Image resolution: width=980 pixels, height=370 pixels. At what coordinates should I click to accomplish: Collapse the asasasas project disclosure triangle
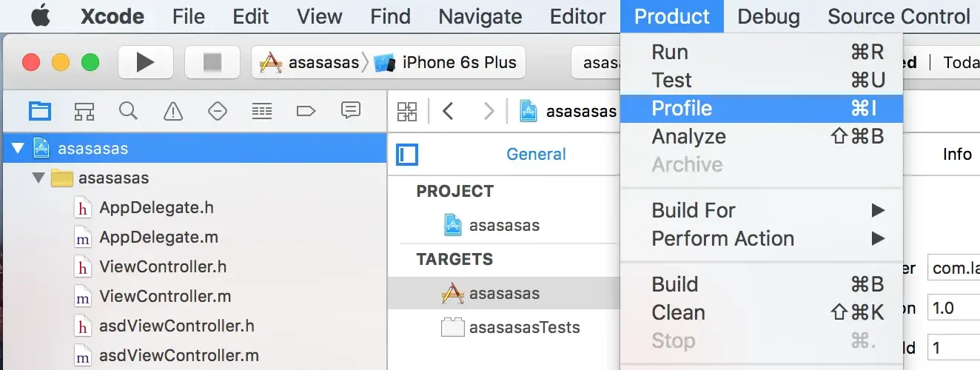coord(19,149)
